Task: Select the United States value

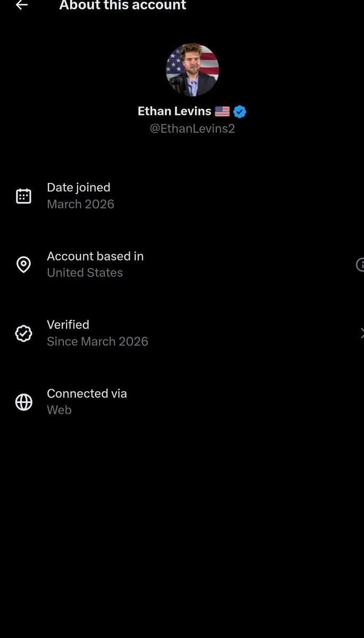Action: [84, 273]
